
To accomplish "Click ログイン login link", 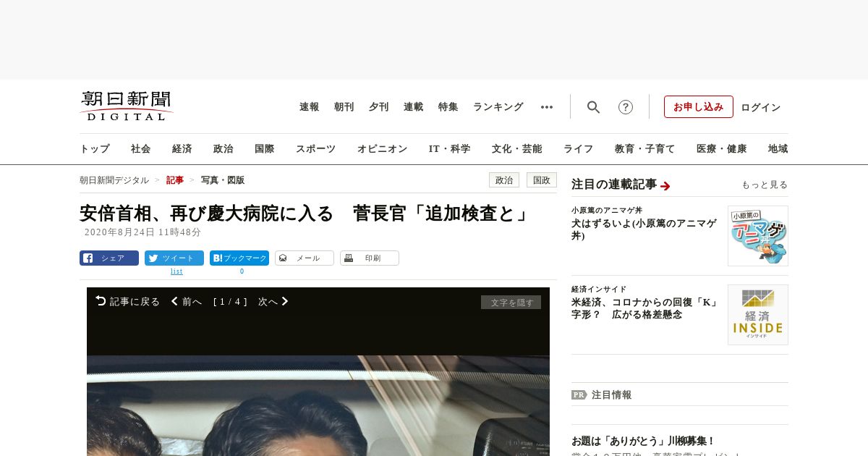I will coord(761,107).
